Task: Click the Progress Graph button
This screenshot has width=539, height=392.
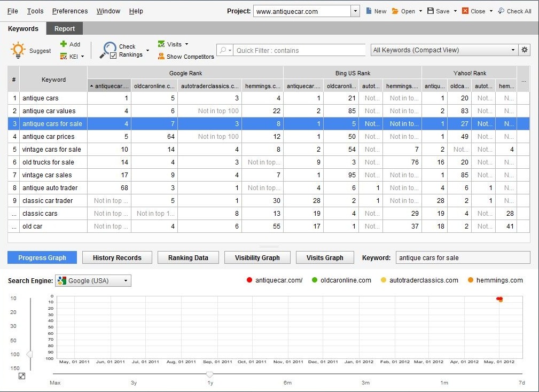Action: (42, 257)
